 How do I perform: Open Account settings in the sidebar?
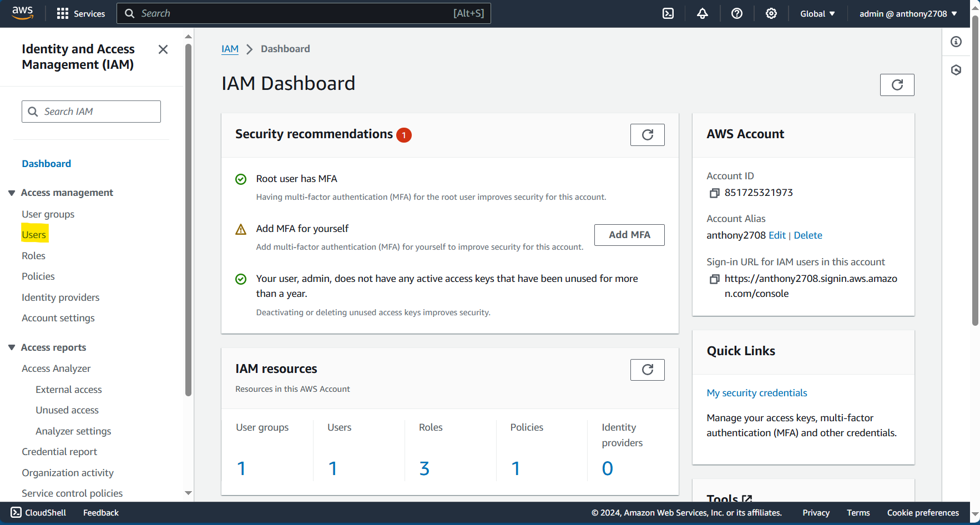58,318
